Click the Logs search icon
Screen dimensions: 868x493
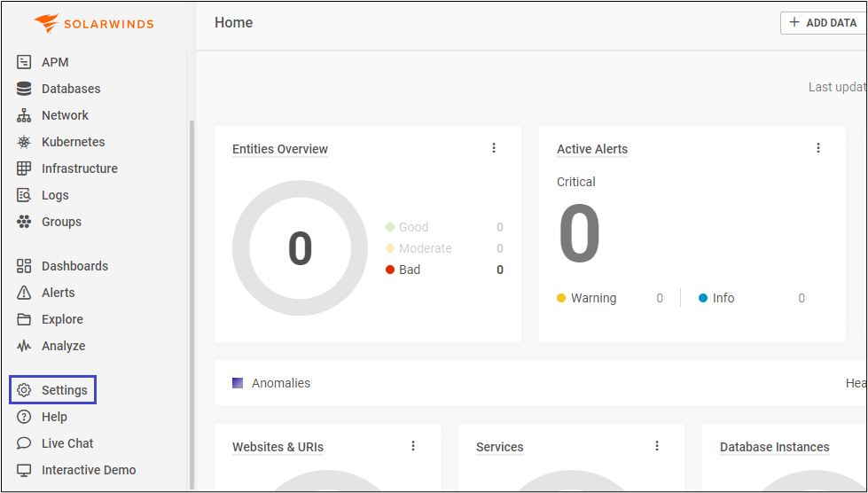(24, 195)
